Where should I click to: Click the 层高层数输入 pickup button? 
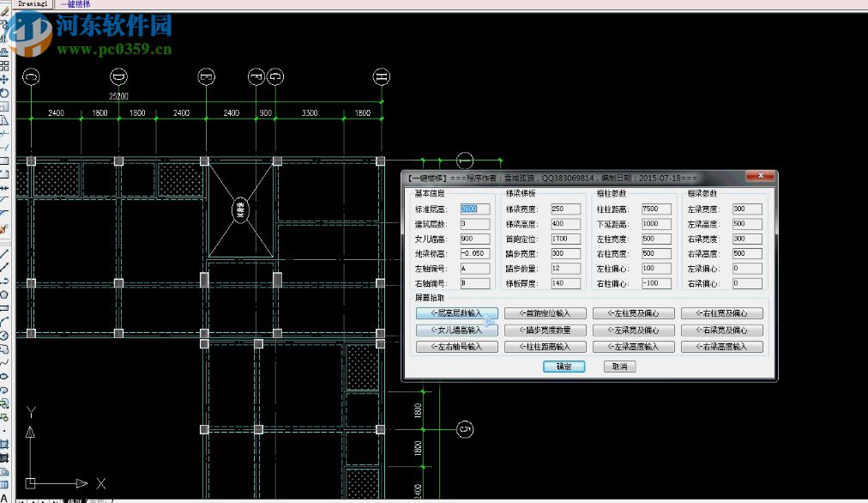point(458,312)
